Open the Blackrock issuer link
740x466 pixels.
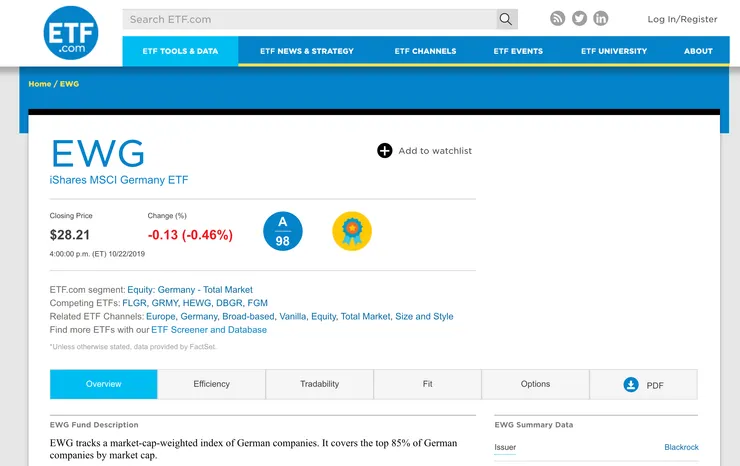pyautogui.click(x=681, y=447)
